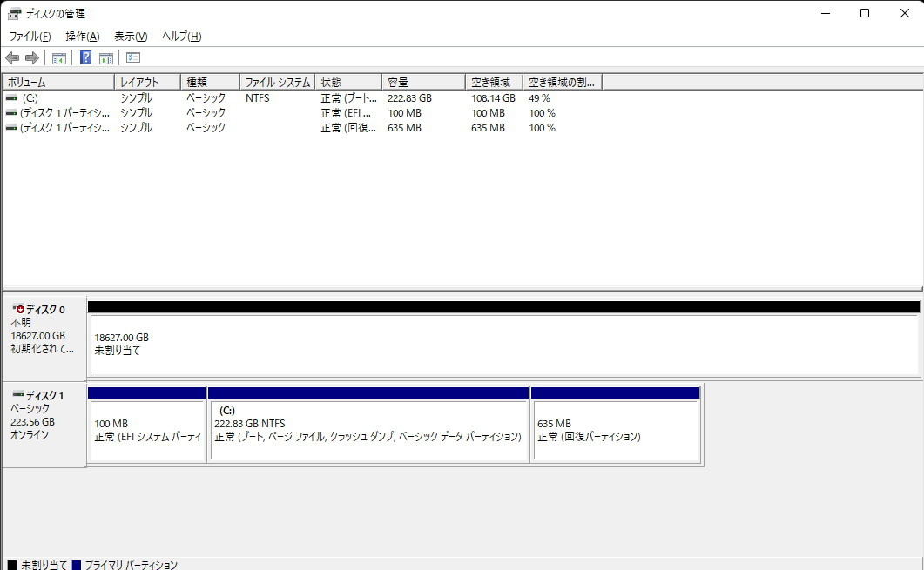The width and height of the screenshot is (924, 570).
Task: Click drive icon of the 635 MB recovery volume row
Action: (11, 128)
